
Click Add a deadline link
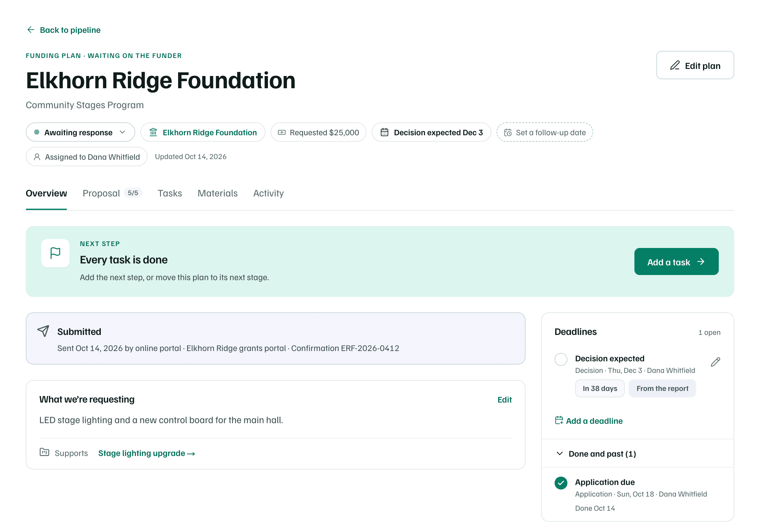[589, 421]
